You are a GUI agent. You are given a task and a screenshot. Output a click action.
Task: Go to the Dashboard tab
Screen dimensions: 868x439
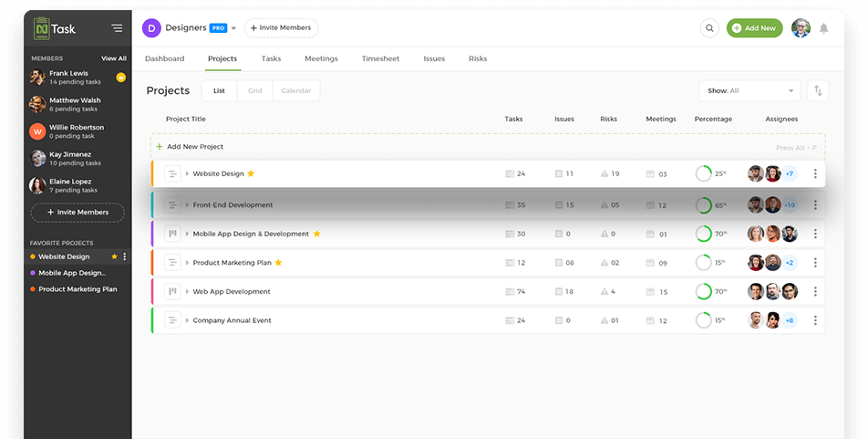tap(164, 58)
